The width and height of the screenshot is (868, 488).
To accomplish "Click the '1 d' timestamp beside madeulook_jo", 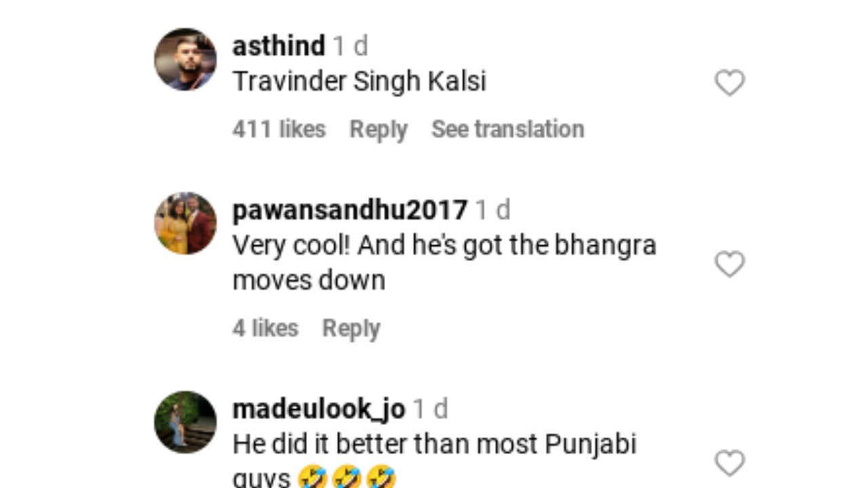I will 430,409.
